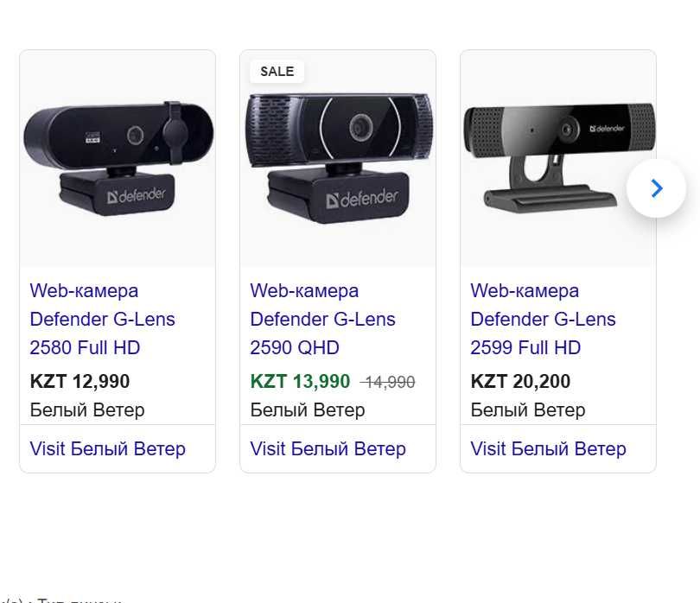Click the SALE badge on the 2590 webcam
The height and width of the screenshot is (603, 700).
[x=277, y=72]
